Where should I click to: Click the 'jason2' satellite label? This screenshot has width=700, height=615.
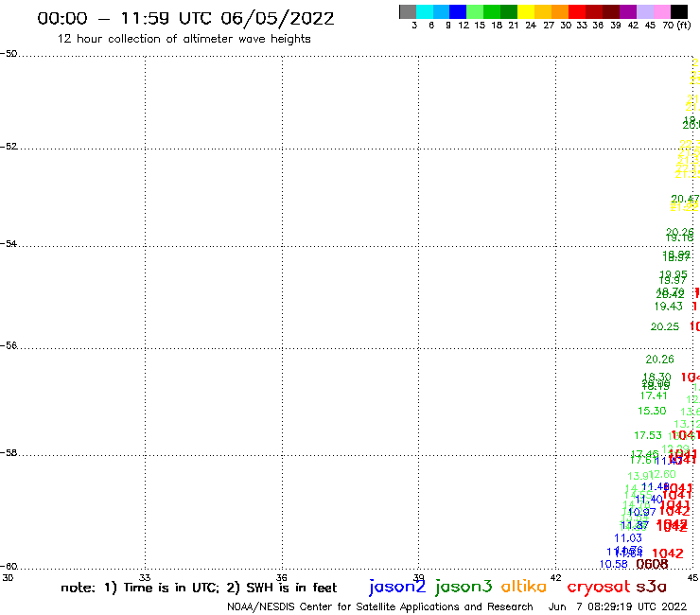coord(397,587)
